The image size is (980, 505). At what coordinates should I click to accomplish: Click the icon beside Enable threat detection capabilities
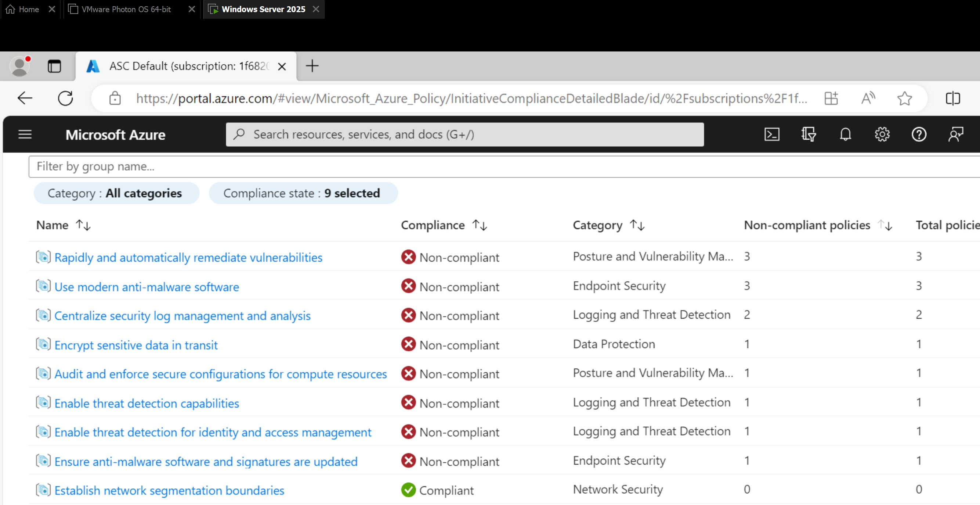click(43, 402)
